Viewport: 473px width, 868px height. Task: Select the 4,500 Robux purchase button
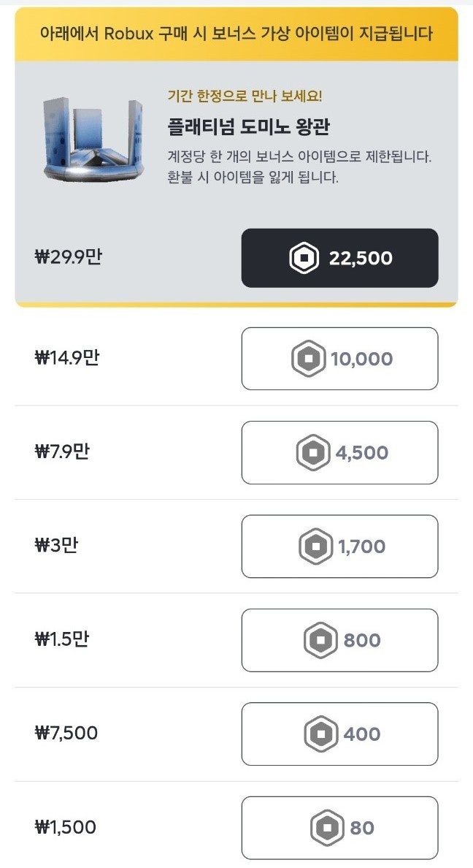(x=340, y=452)
